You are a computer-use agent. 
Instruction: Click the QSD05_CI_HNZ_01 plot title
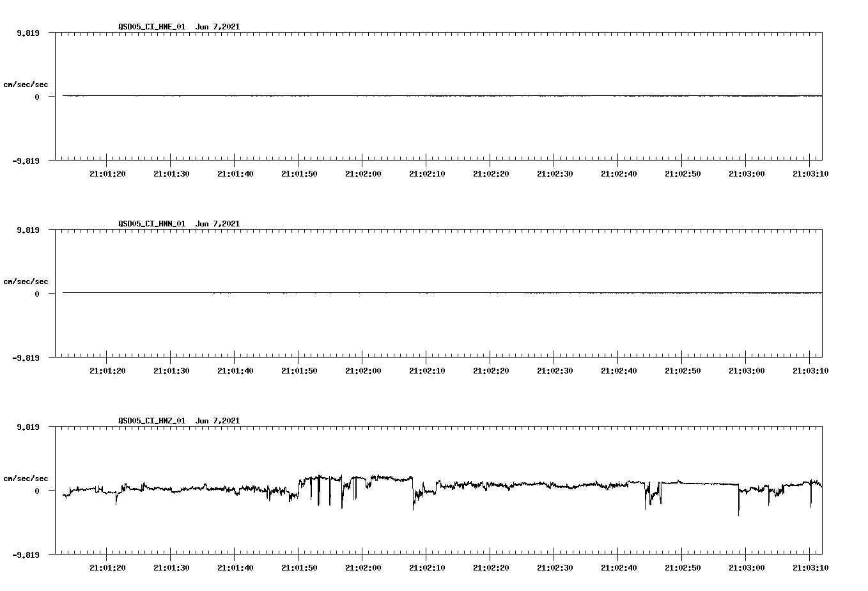point(152,421)
